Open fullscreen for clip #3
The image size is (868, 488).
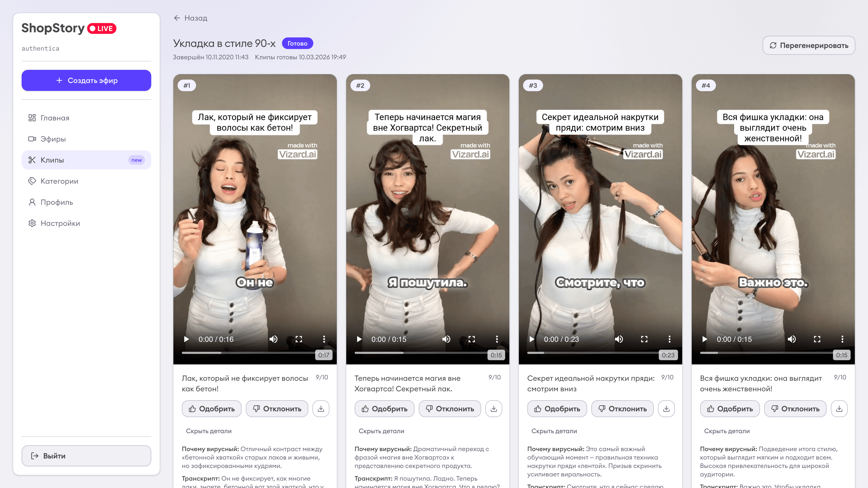644,339
